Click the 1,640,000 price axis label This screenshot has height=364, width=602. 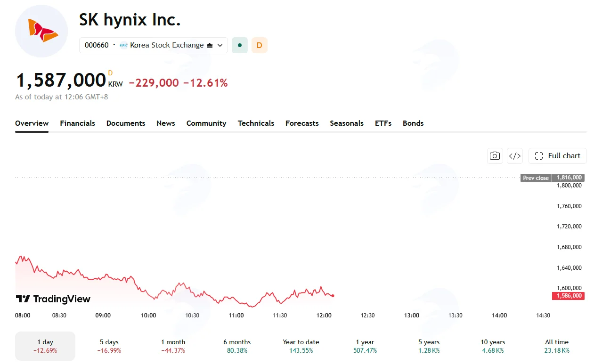click(x=569, y=268)
